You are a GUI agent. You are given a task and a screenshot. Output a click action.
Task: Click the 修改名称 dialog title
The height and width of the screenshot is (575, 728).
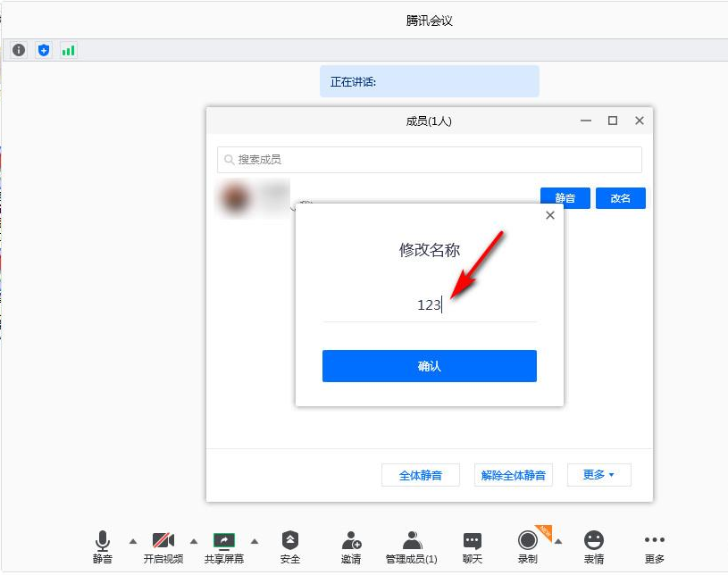coord(430,250)
